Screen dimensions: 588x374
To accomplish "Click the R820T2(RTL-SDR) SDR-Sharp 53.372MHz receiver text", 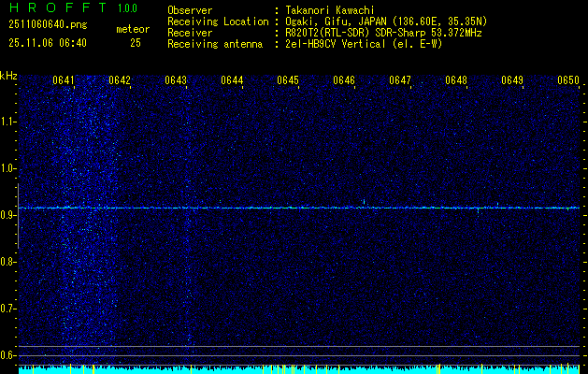I will pyautogui.click(x=383, y=33).
